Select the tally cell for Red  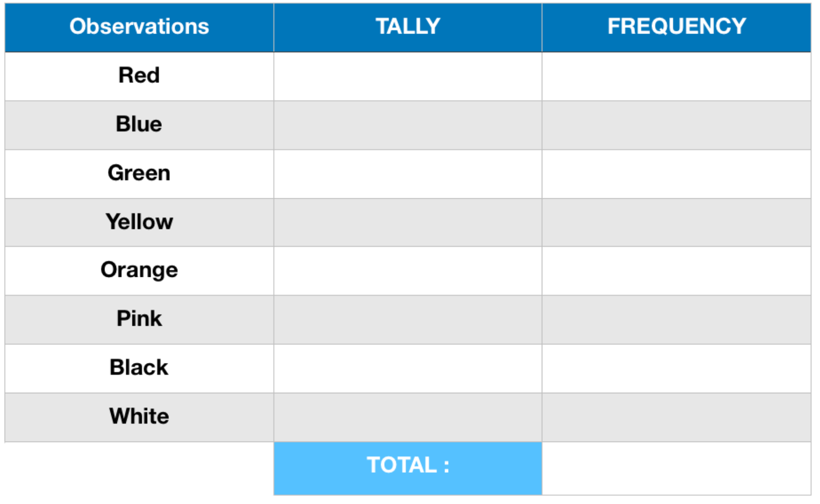click(408, 76)
